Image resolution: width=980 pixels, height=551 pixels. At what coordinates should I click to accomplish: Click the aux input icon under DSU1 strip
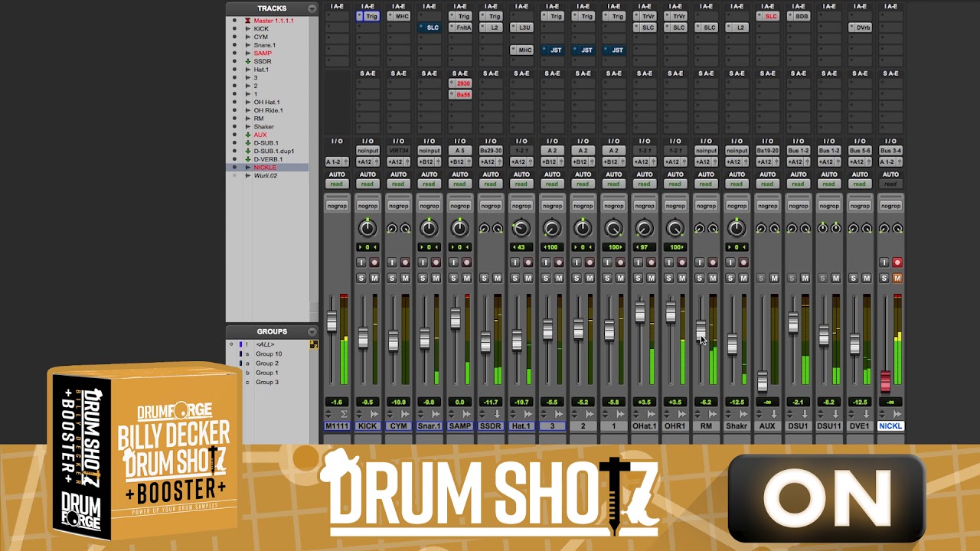tap(805, 414)
